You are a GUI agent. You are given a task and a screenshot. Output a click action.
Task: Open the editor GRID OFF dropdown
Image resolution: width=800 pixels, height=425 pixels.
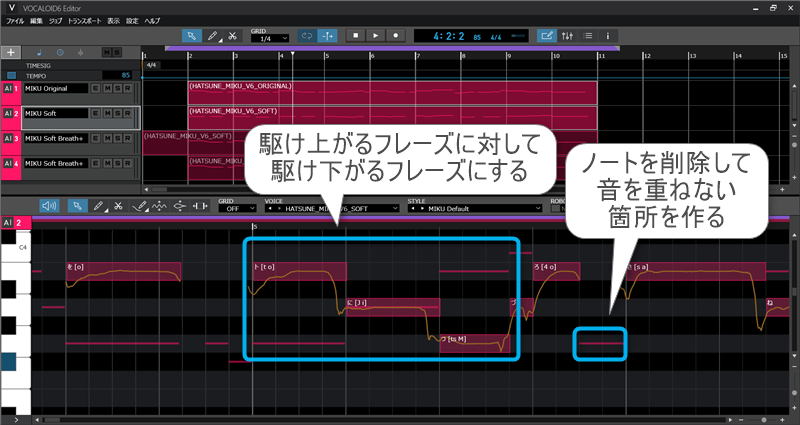[x=237, y=209]
